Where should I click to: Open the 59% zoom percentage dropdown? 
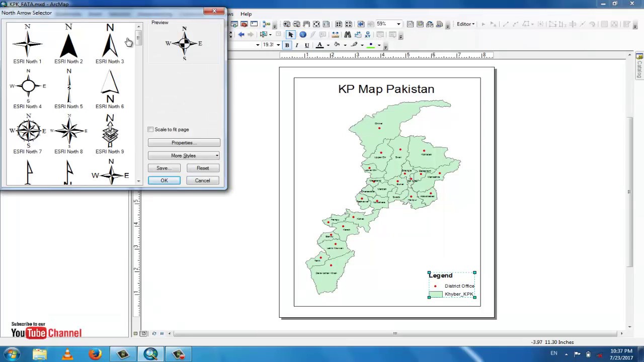click(x=398, y=24)
